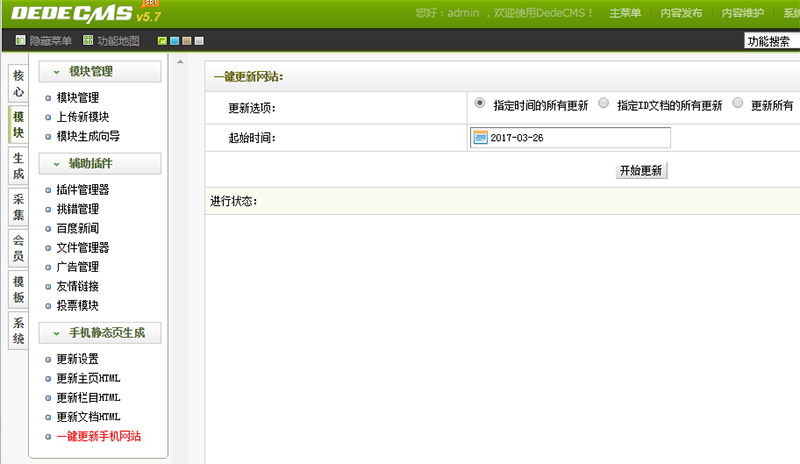The image size is (800, 464).
Task: Click the scroll-up arrow beside the sidebar
Action: (x=181, y=62)
